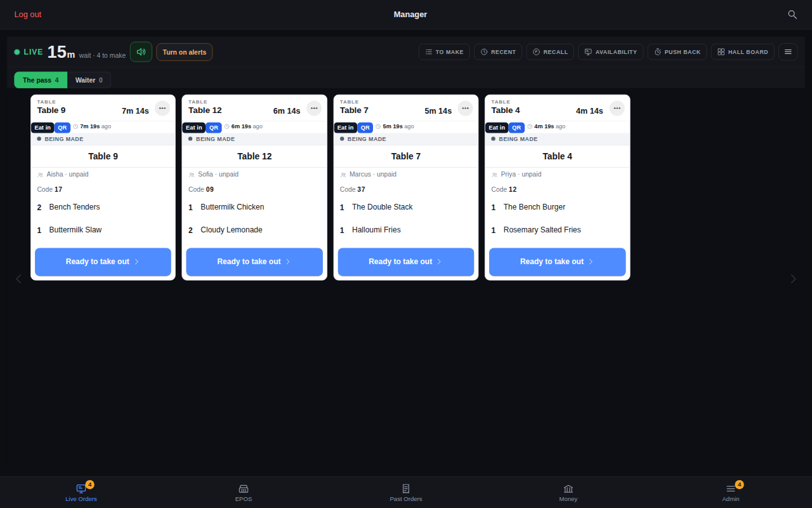The height and width of the screenshot is (508, 812).
Task: Click Code 17 on Table 9 card
Action: pos(49,189)
